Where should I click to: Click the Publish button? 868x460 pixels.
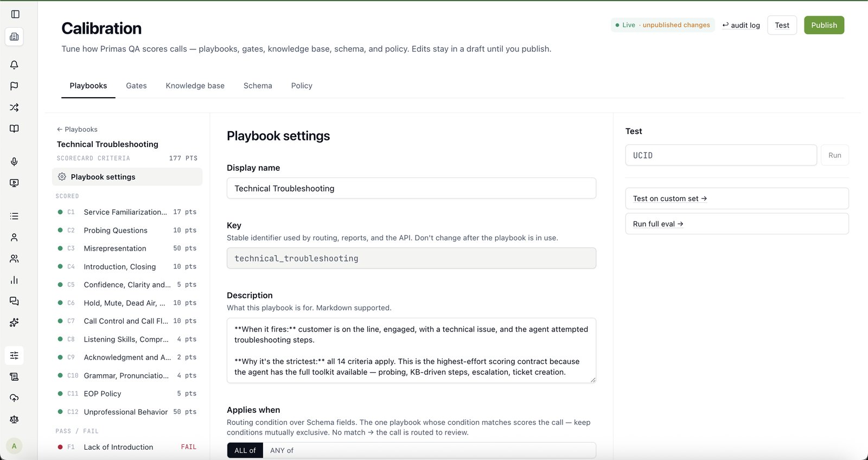click(824, 25)
